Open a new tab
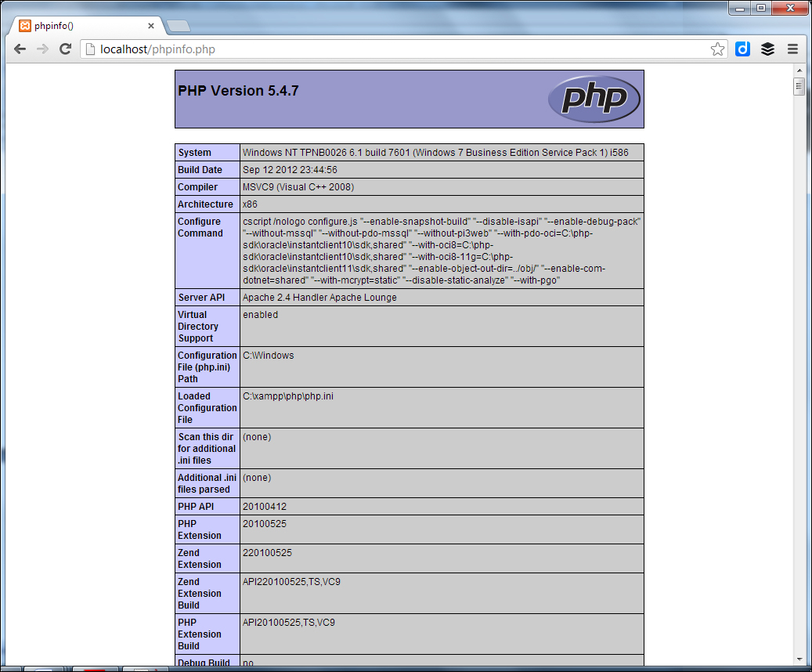812x672 pixels. pos(179,26)
